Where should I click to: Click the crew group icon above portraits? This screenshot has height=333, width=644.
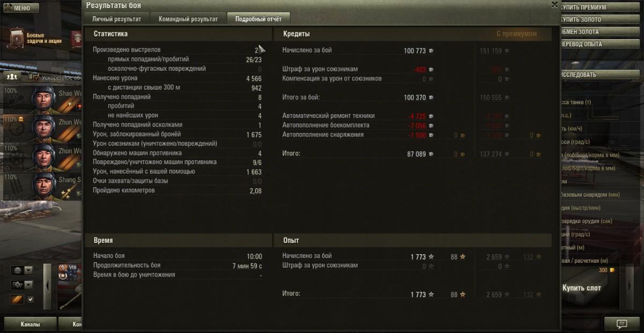12,77
